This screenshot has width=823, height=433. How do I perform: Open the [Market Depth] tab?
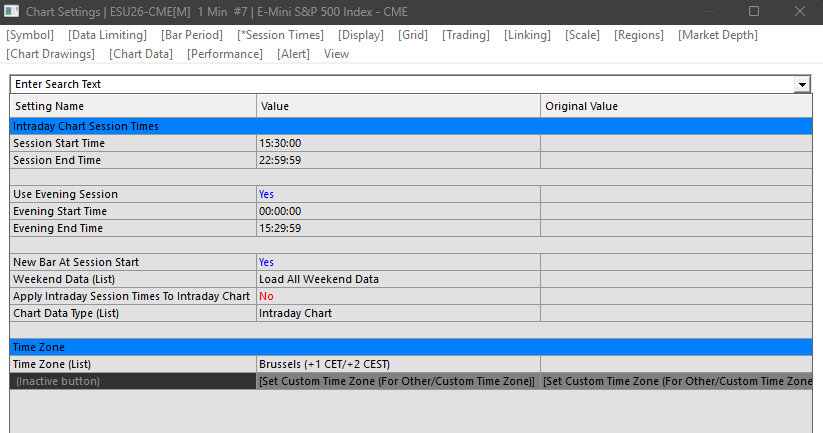[x=718, y=35]
